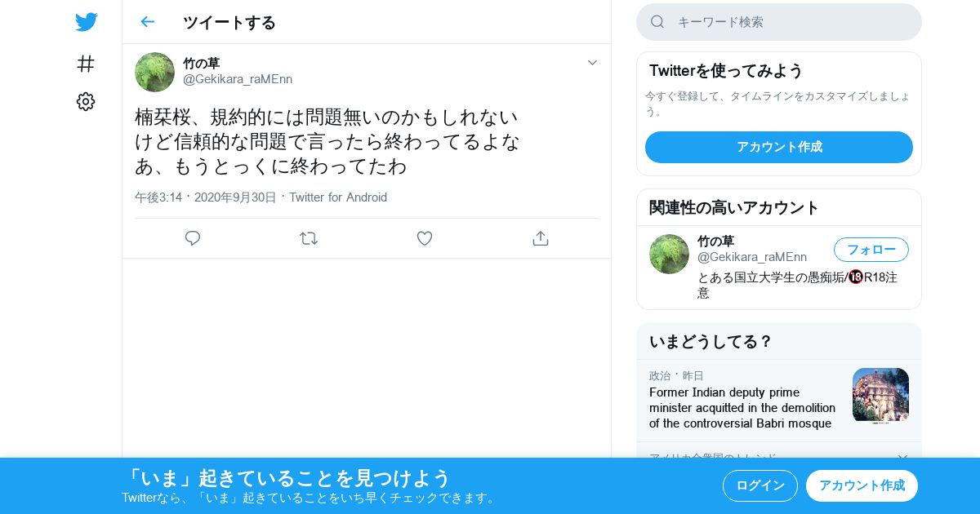This screenshot has height=514, width=980.
Task: Expand the partially hidden trend chevron
Action: pyautogui.click(x=902, y=456)
